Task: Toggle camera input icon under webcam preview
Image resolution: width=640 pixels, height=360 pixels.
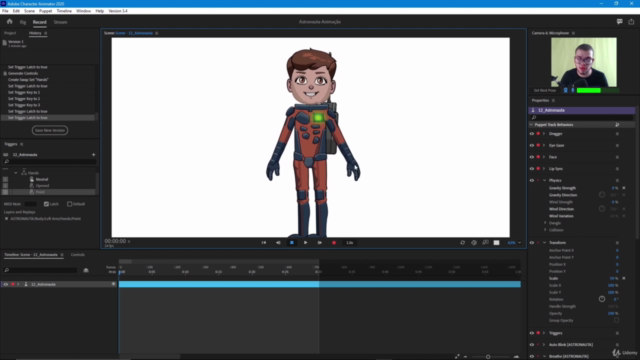Action: 565,90
